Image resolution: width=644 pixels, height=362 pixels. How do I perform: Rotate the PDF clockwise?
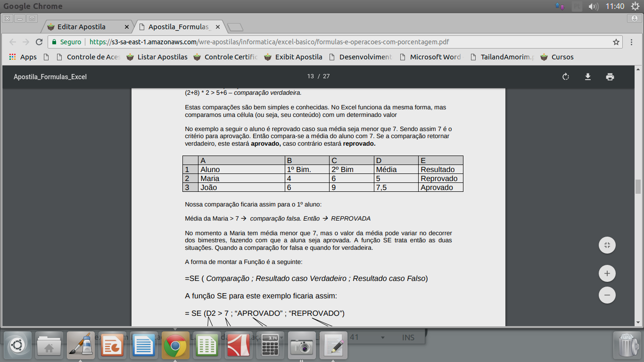pos(566,77)
